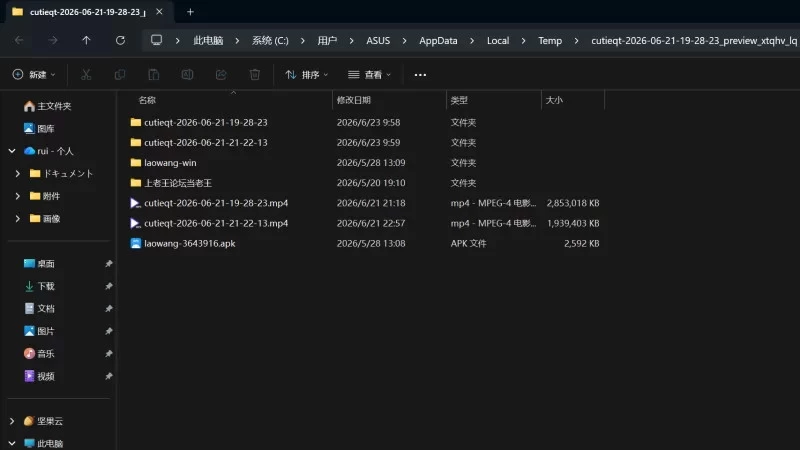Screen dimensions: 800x450
Task: Click the Share icon in toolbar
Action: pos(221,74)
